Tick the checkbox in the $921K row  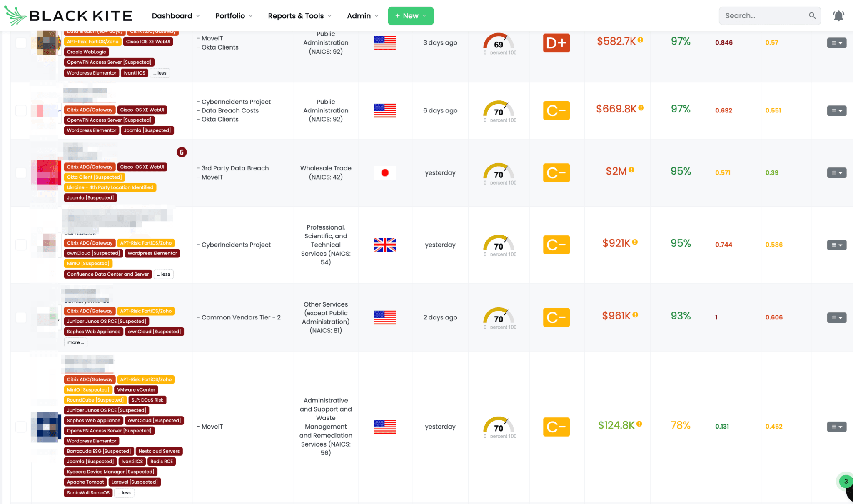21,245
